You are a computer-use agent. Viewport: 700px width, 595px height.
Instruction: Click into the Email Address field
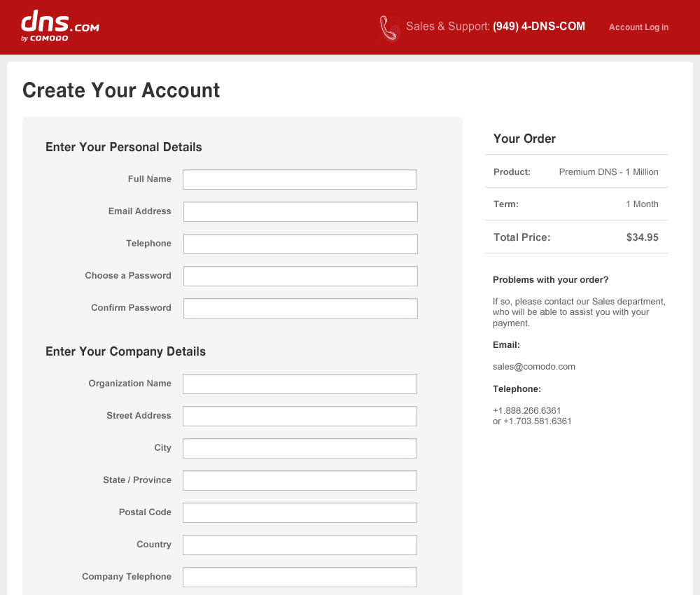point(300,211)
